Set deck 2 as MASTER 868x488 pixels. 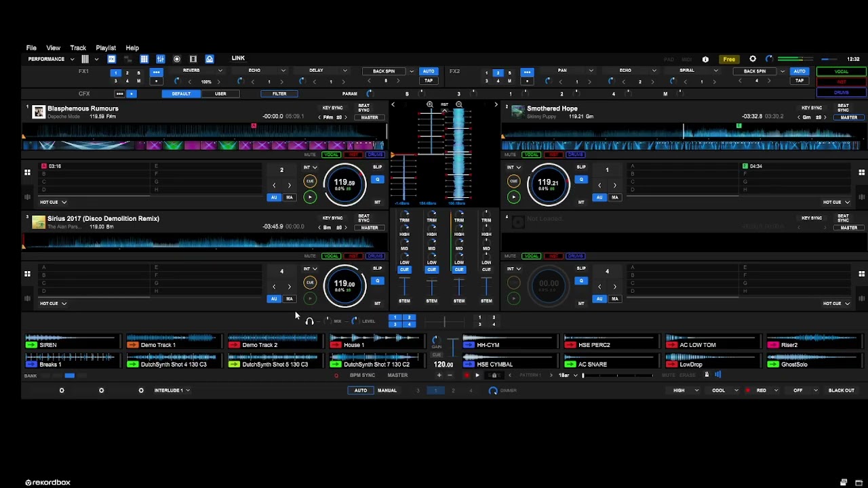849,117
